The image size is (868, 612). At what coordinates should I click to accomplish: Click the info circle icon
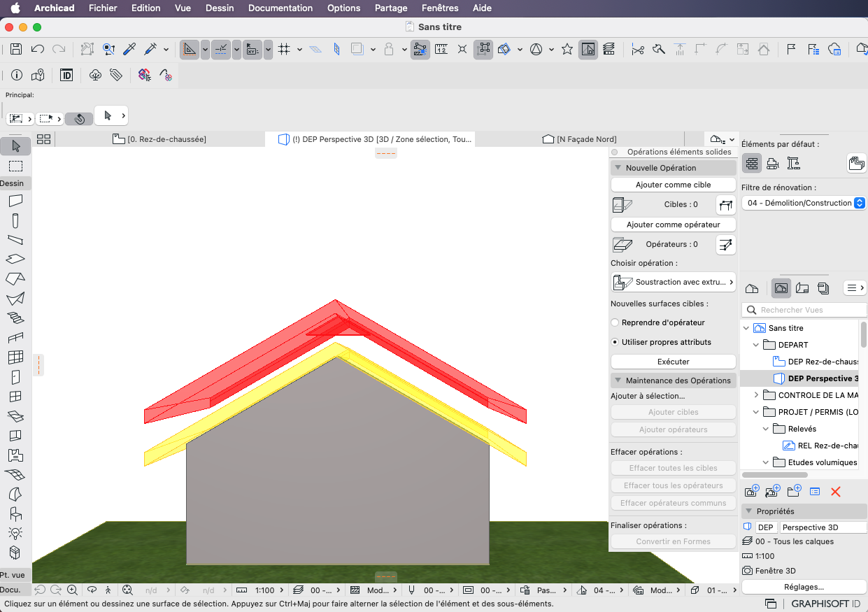pos(17,75)
